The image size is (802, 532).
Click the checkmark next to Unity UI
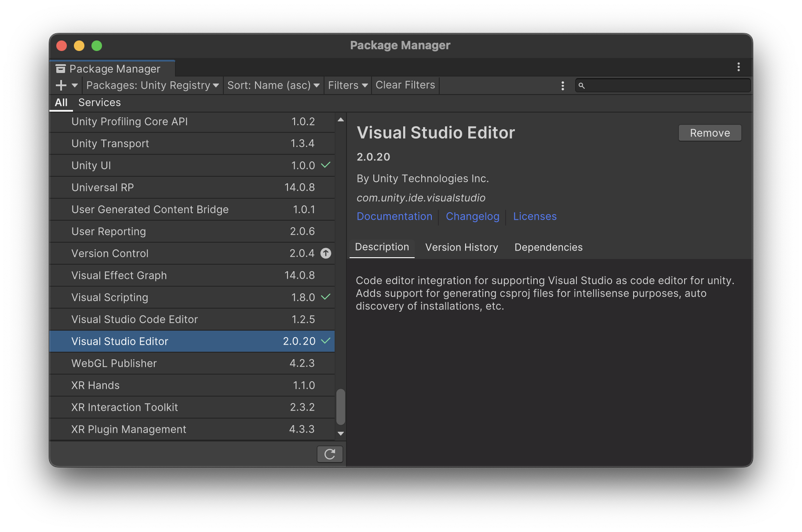325,165
